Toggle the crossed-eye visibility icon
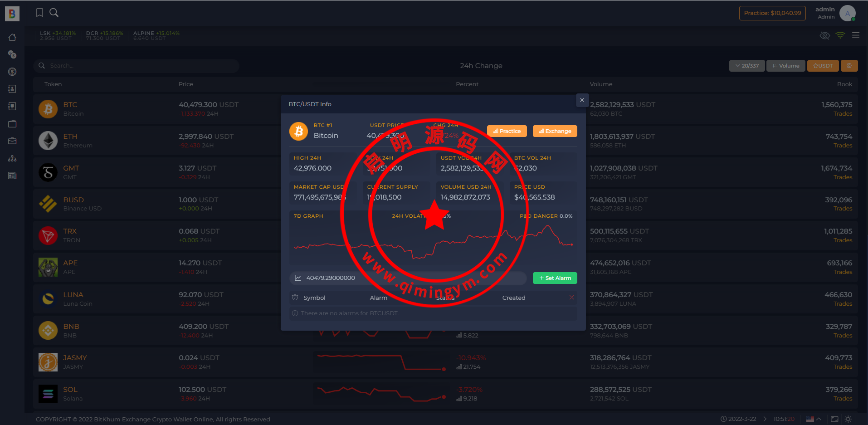The width and height of the screenshot is (868, 425). tap(824, 35)
